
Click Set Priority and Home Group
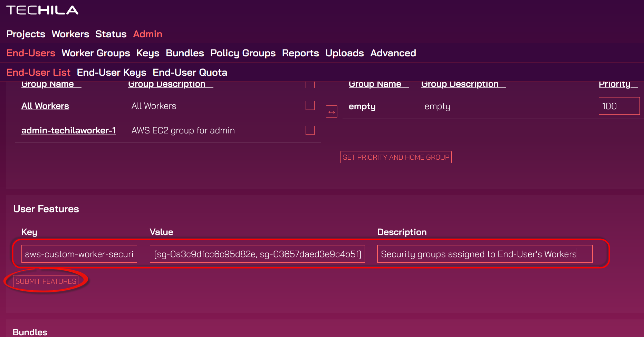(x=396, y=157)
